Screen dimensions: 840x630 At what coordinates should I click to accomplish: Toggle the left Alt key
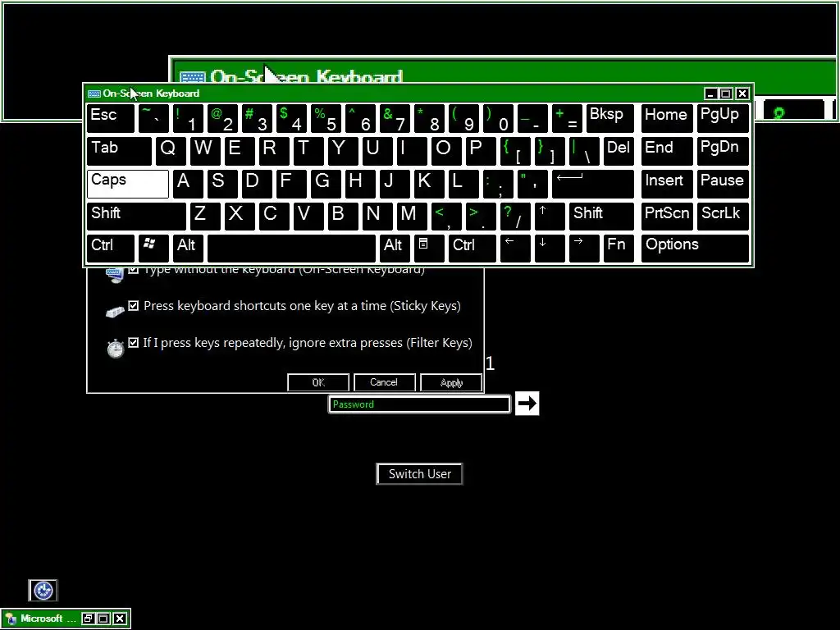click(x=188, y=249)
